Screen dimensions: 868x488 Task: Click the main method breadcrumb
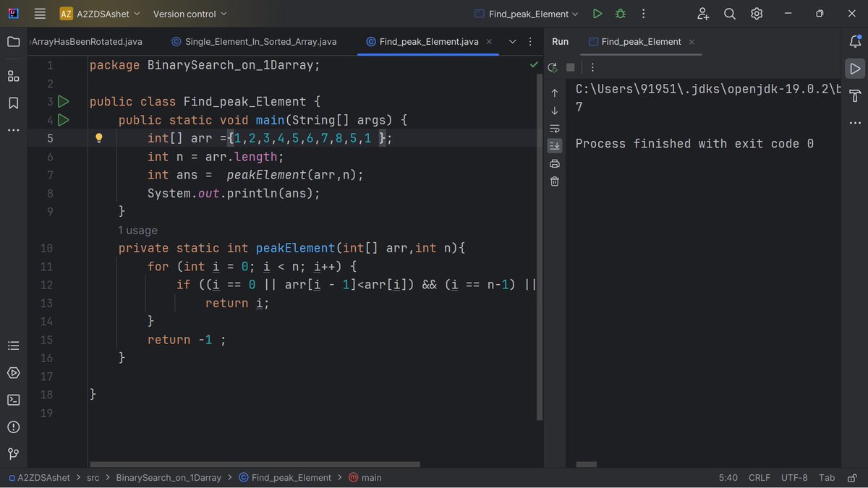(365, 478)
